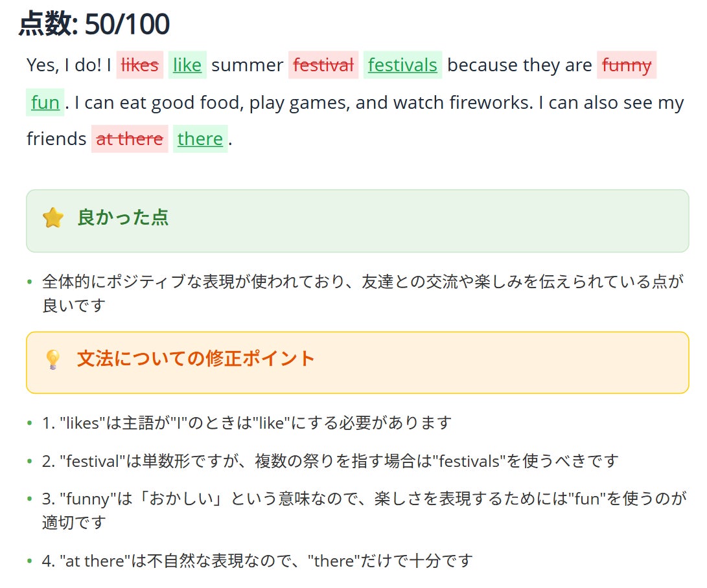Viewport: 707px width, 588px height.
Task: Click the 点数: 50/100 score heading
Action: point(95,25)
